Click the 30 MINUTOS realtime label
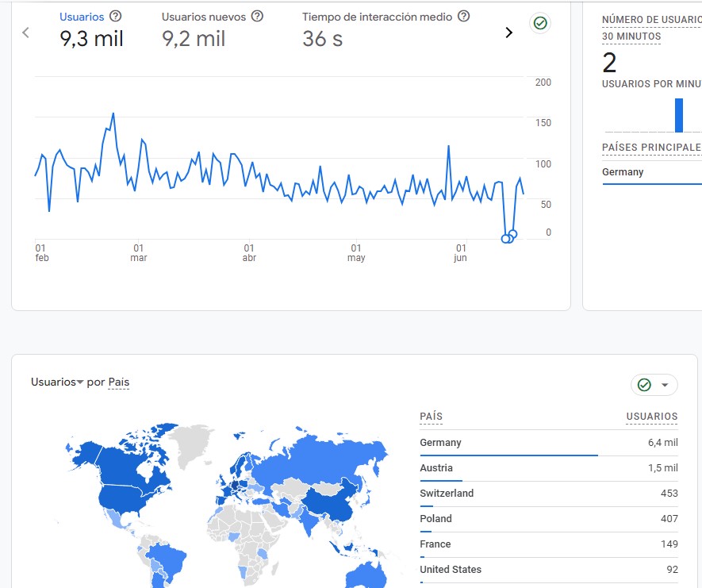702x588 pixels. [x=631, y=37]
